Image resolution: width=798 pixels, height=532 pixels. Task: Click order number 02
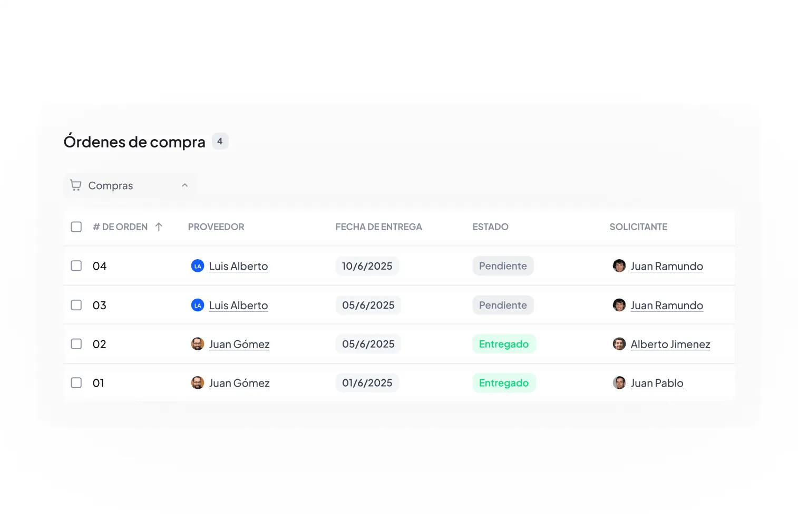coord(100,344)
